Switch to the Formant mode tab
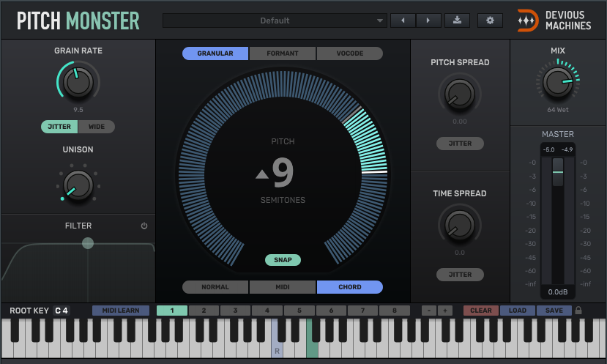Image resolution: width=607 pixels, height=364 pixels. click(283, 53)
